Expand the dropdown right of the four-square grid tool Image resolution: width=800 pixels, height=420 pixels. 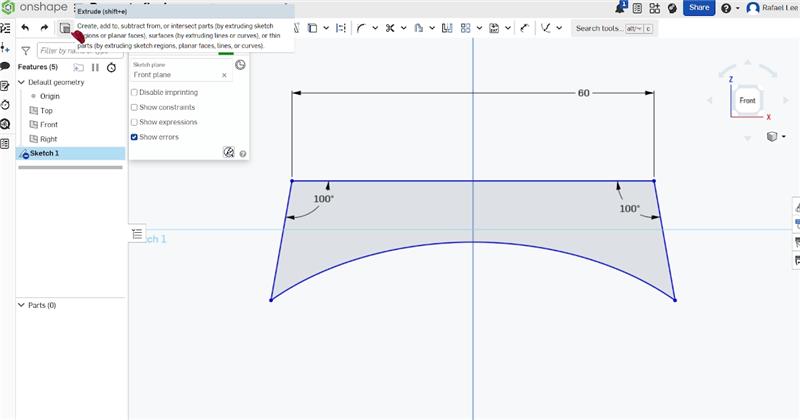pyautogui.click(x=479, y=28)
